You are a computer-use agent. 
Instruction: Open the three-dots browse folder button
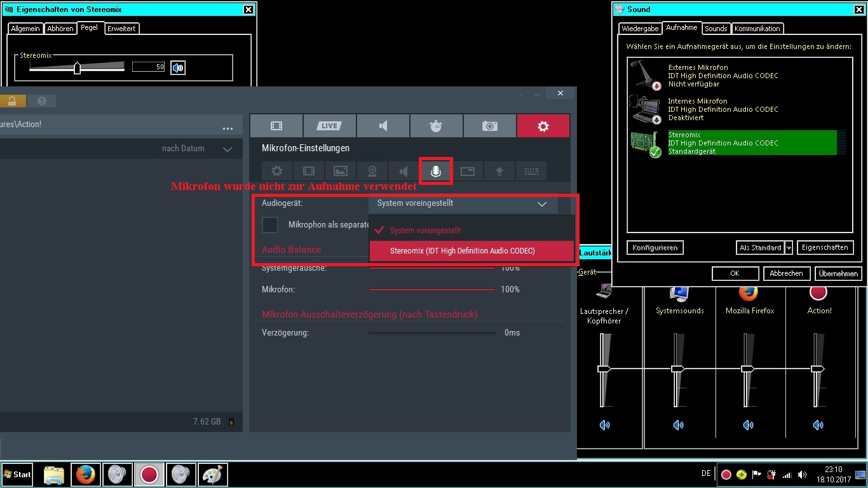tap(227, 128)
